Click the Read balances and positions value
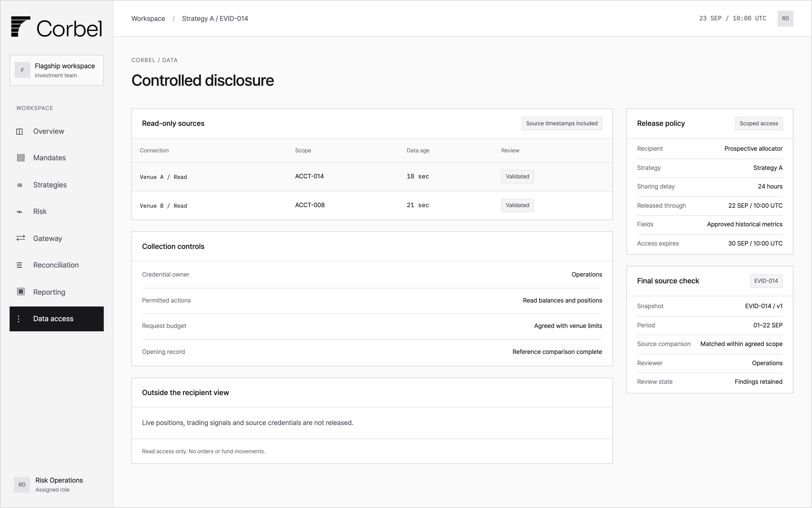Screen dimensions: 812x508 pyautogui.click(x=562, y=300)
